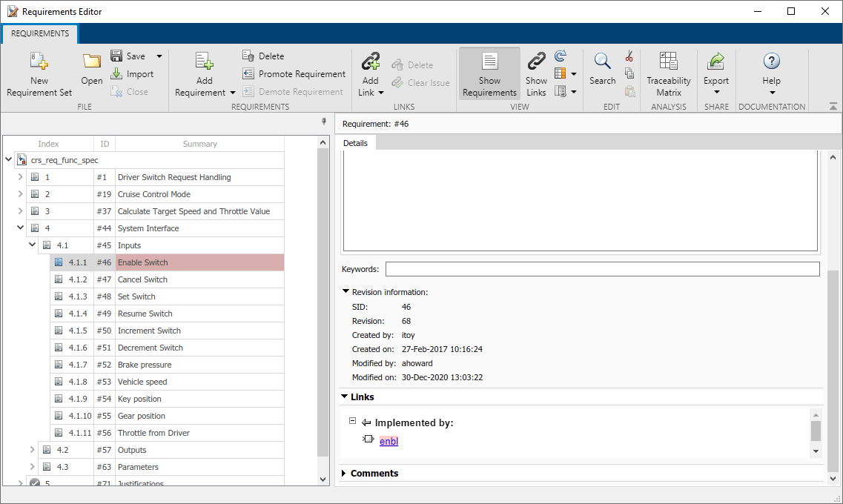Expand the 4.2 Outputs tree node
The height and width of the screenshot is (504, 843).
click(x=32, y=450)
